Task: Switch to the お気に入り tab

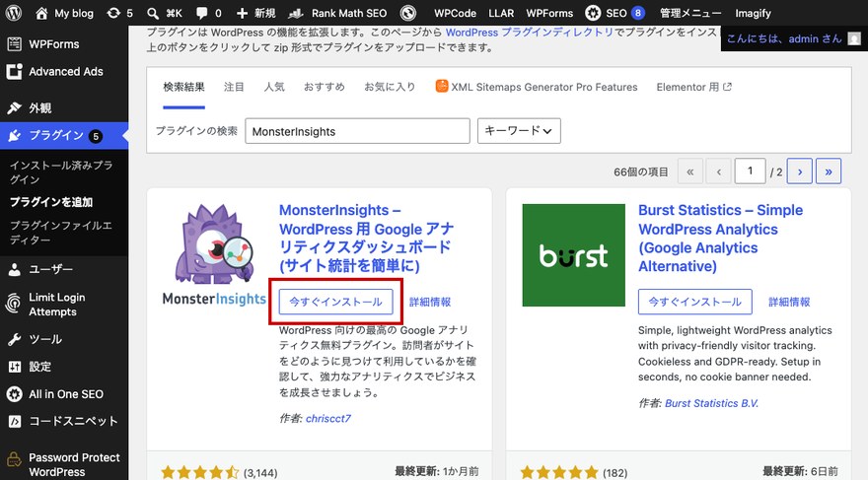Action: 390,87
